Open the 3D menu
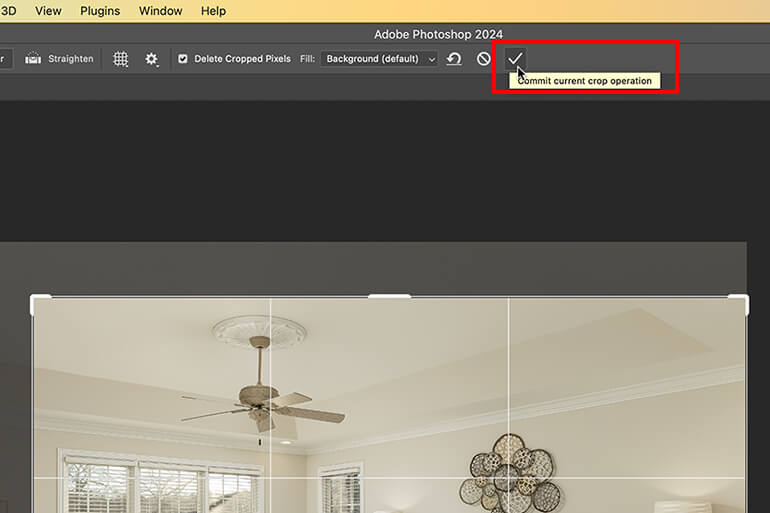This screenshot has height=513, width=770. pyautogui.click(x=8, y=11)
